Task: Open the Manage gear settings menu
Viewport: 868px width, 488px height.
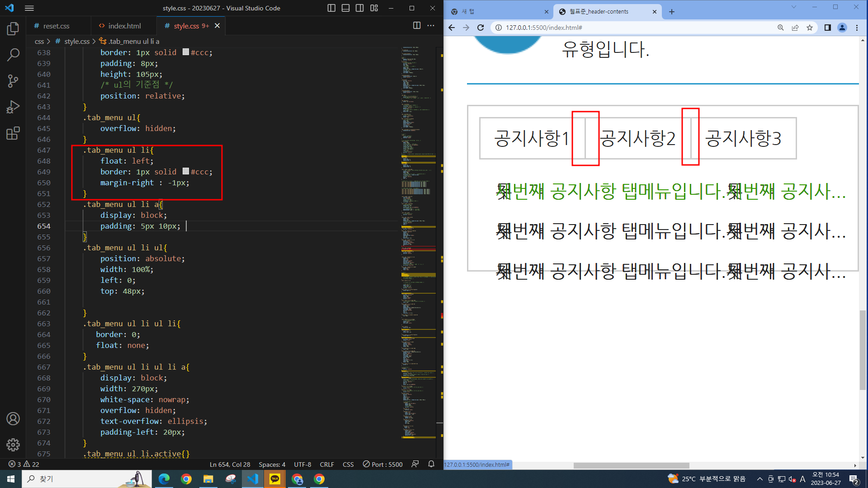Action: [13, 445]
